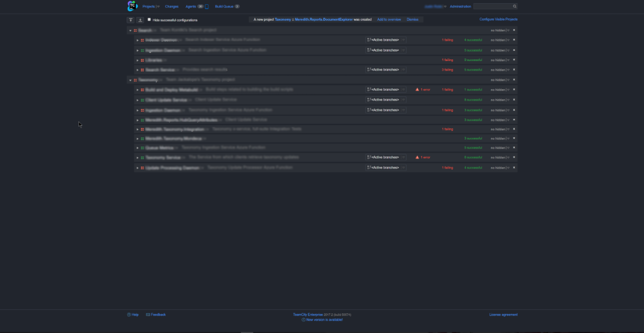Screen dimensions: 644x333
Task: Expand the Search Service row arrow
Action: (138, 70)
